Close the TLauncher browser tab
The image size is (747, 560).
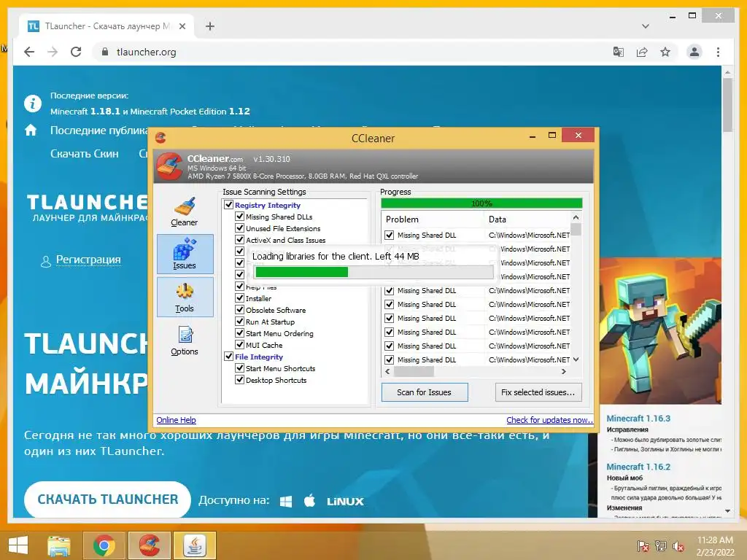coord(182,26)
